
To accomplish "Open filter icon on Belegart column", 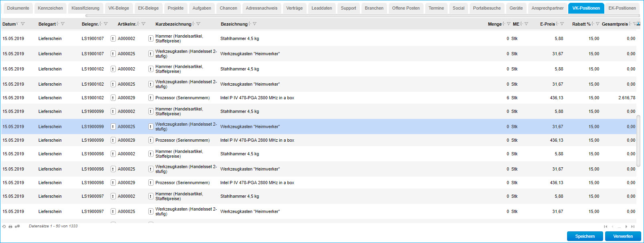I will tap(63, 24).
